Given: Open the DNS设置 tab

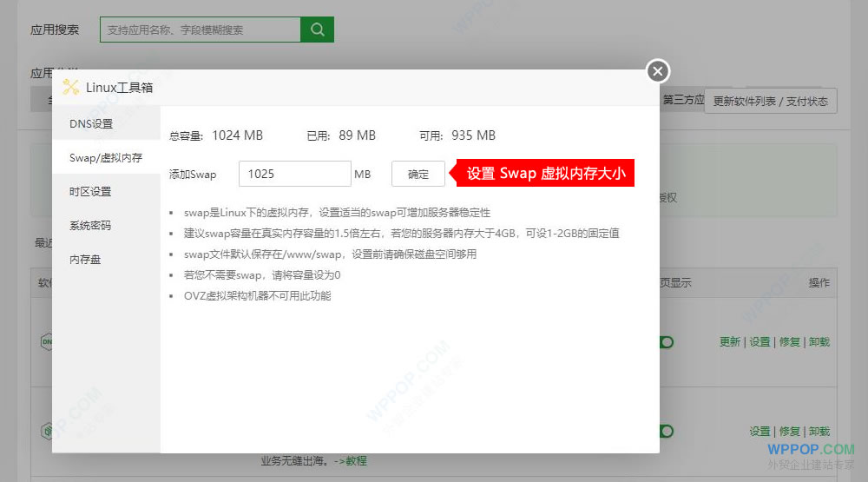Looking at the screenshot, I should click(x=92, y=124).
